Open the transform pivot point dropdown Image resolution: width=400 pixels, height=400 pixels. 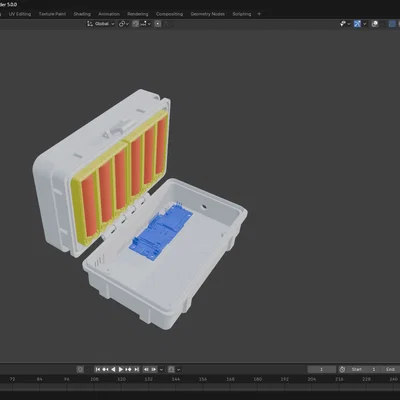tap(124, 24)
